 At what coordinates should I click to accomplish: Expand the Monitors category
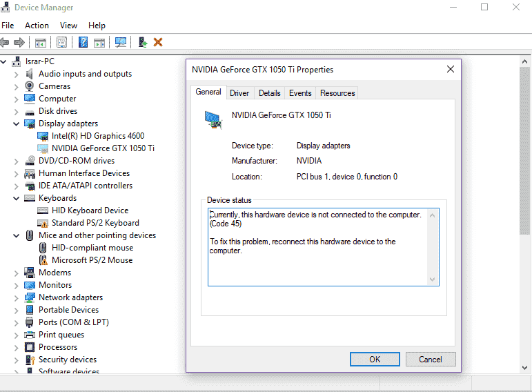click(16, 286)
